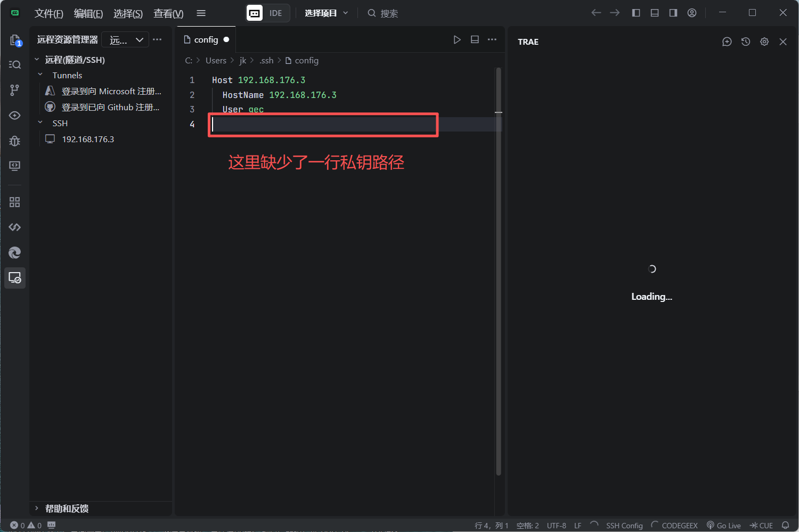Open the Search view
Viewport: 799px width, 532px height.
[x=14, y=64]
